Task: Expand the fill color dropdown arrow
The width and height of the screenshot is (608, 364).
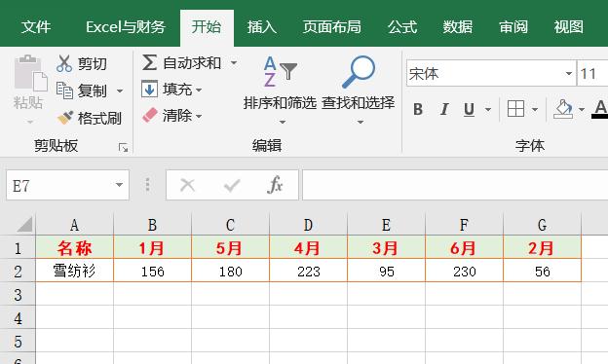Action: coord(582,110)
